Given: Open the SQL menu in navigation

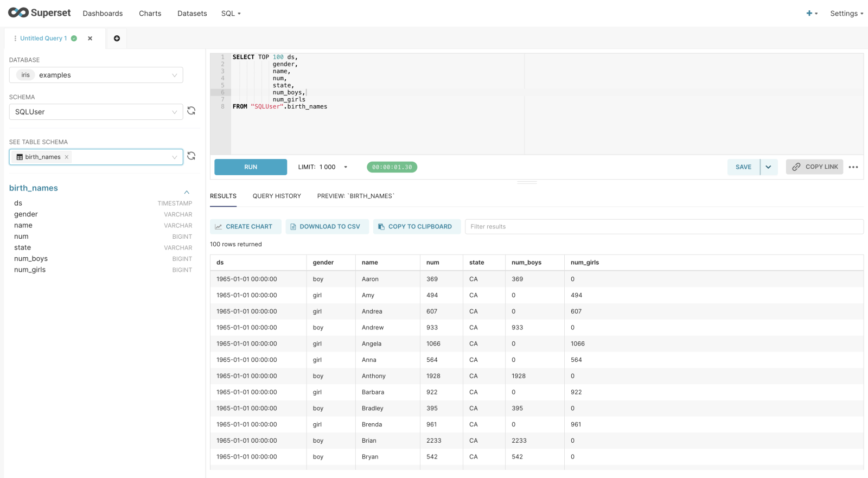Looking at the screenshot, I should coord(231,14).
